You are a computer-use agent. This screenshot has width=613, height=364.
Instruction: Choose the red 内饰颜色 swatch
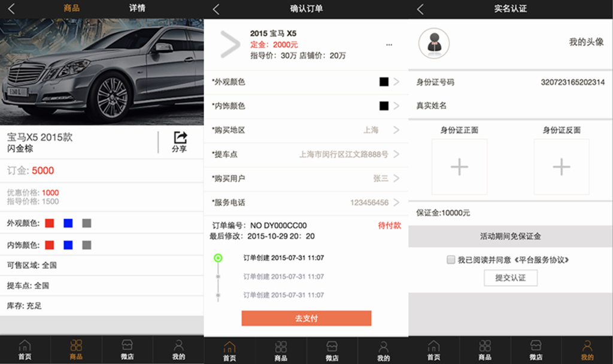[x=50, y=245]
